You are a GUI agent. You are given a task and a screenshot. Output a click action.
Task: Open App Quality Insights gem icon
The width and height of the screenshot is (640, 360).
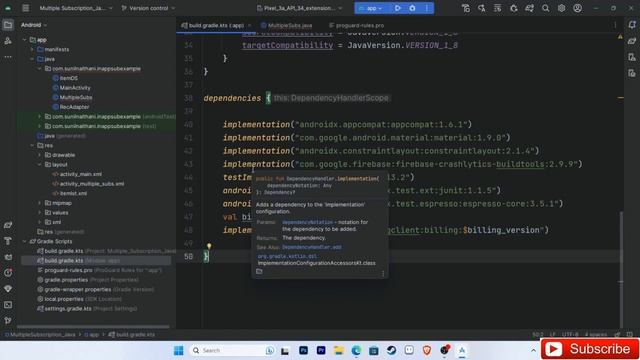point(8,289)
